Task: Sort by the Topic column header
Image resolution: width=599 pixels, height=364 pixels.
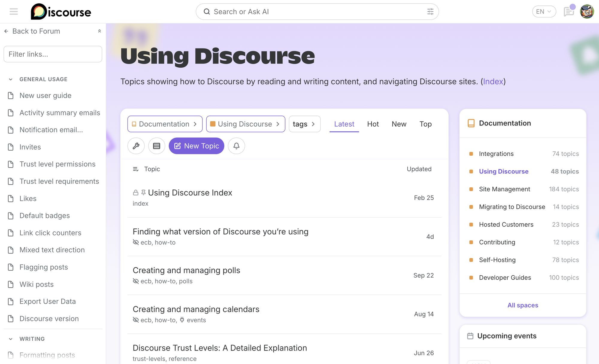Action: pos(152,169)
